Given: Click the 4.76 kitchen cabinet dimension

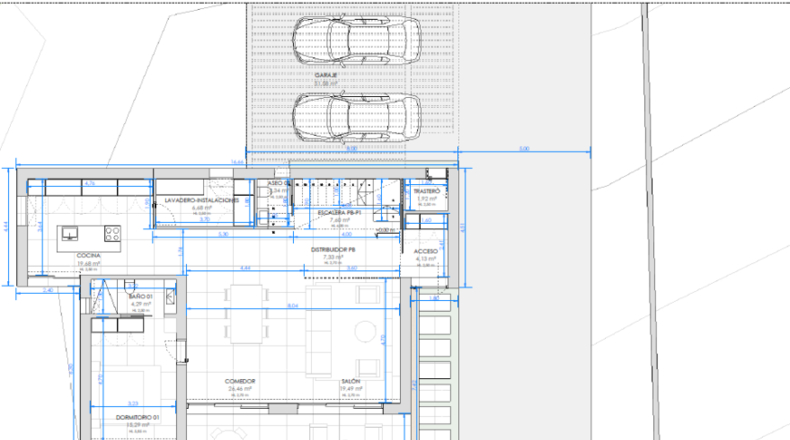Looking at the screenshot, I should pos(90,183).
